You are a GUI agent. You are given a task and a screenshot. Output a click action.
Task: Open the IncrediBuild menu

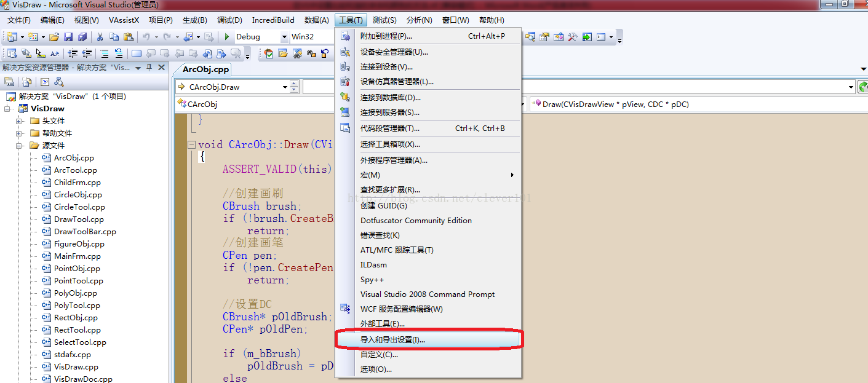coord(273,20)
